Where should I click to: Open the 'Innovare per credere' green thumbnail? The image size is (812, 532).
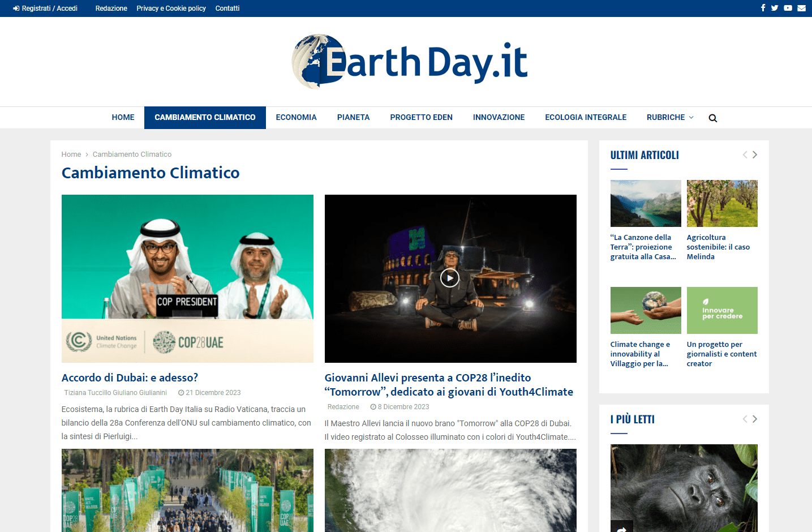tap(722, 310)
